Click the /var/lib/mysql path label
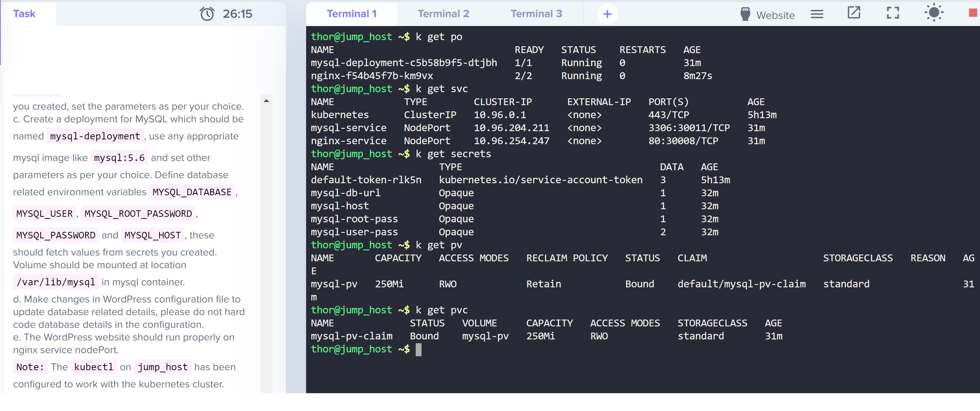Screen dimensions: 980x411 click(x=55, y=282)
